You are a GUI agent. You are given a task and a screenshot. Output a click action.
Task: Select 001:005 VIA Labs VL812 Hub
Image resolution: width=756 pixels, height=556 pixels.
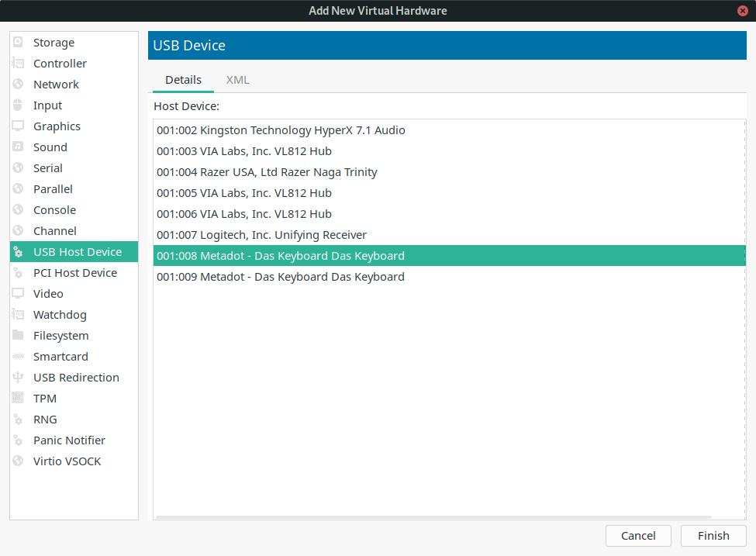pyautogui.click(x=450, y=193)
